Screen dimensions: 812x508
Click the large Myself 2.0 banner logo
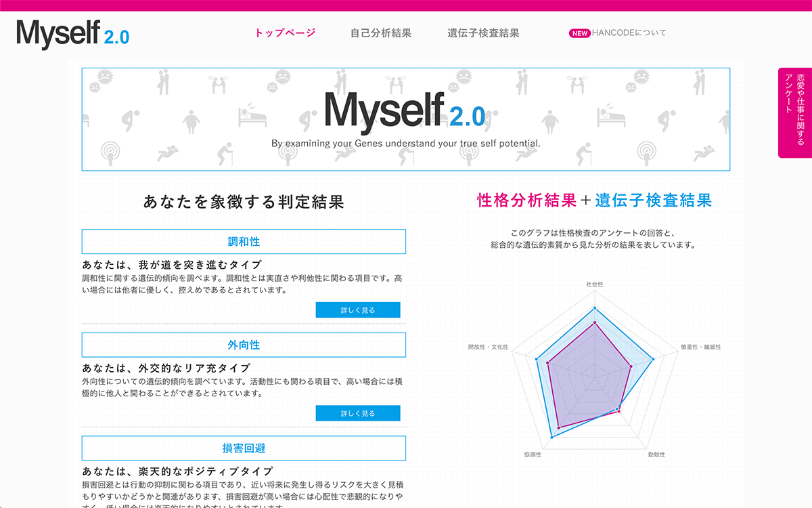(405, 112)
